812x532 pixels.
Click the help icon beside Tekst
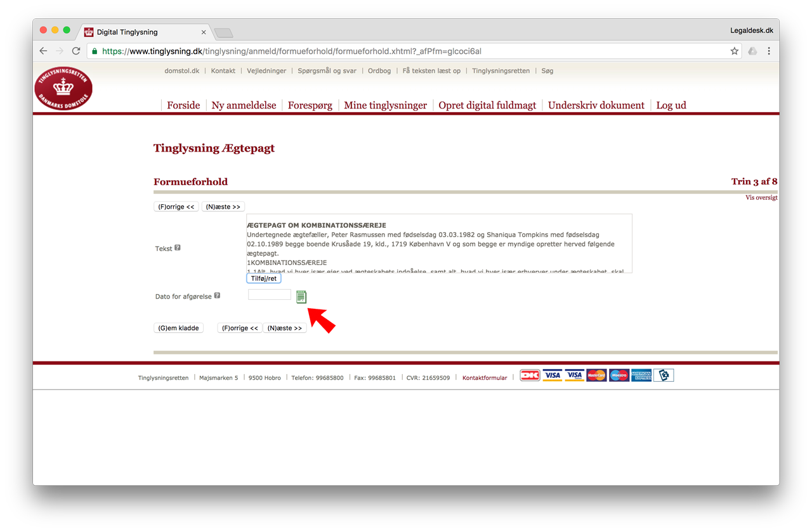(178, 248)
